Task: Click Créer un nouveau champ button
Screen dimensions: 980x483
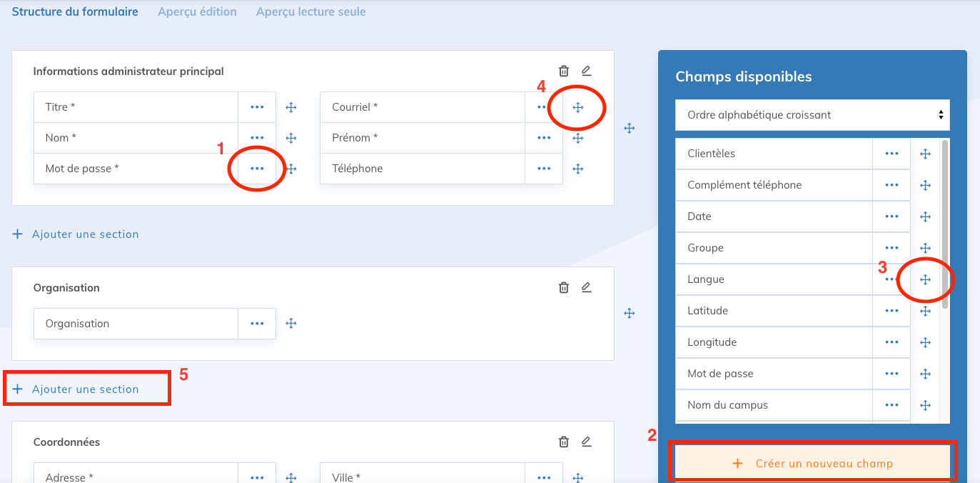Action: [812, 463]
